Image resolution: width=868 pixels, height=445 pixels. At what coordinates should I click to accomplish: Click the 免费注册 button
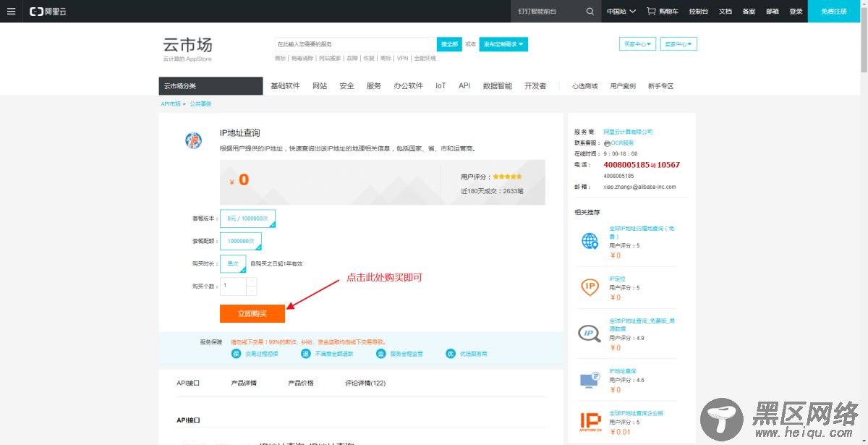click(x=833, y=12)
